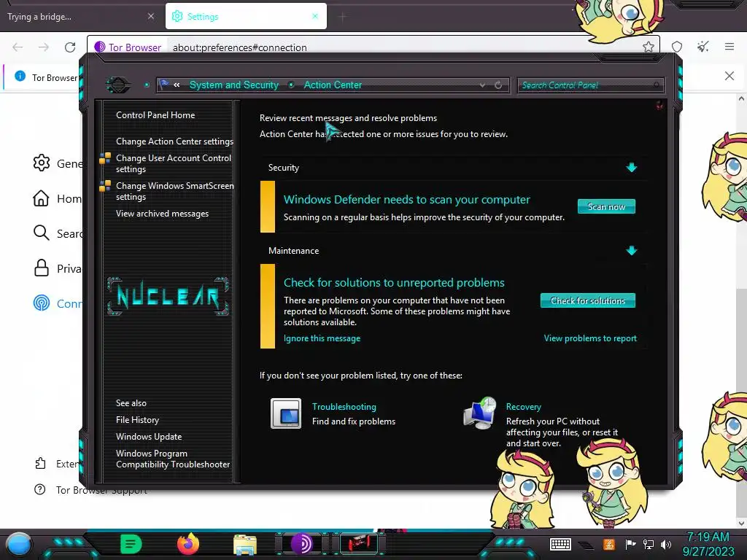Viewport: 747px width, 560px height.
Task: Close the 'Trying a bridge...' tab
Action: 151,16
